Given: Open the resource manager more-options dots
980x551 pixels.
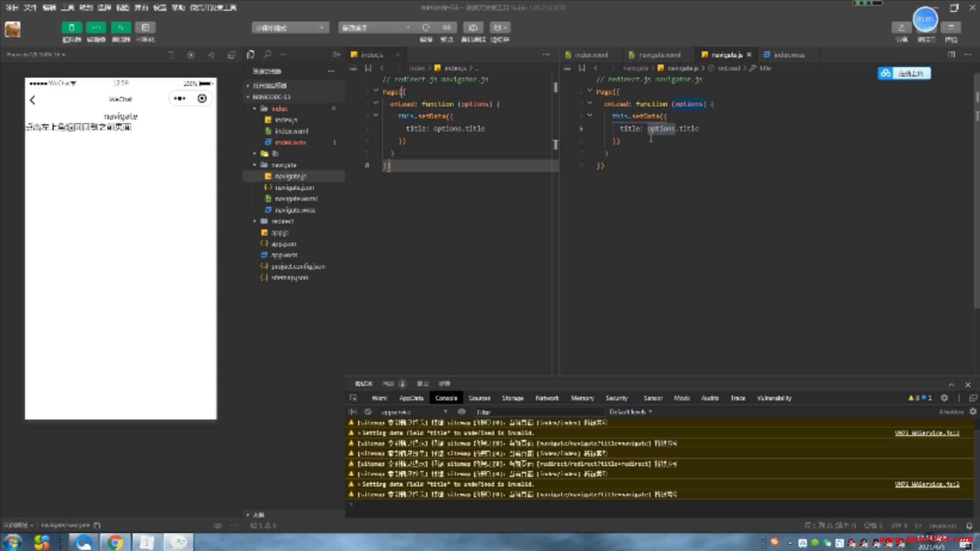Looking at the screenshot, I should tap(331, 71).
